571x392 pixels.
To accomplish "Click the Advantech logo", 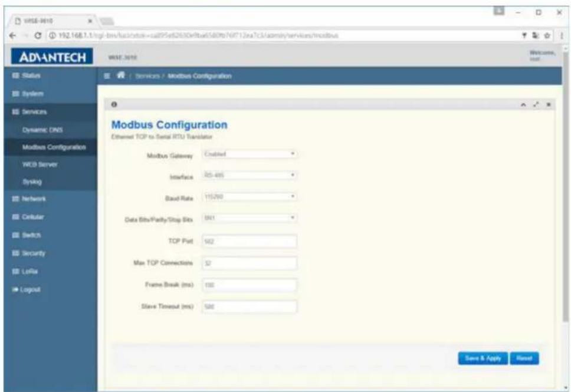I will 52,57.
